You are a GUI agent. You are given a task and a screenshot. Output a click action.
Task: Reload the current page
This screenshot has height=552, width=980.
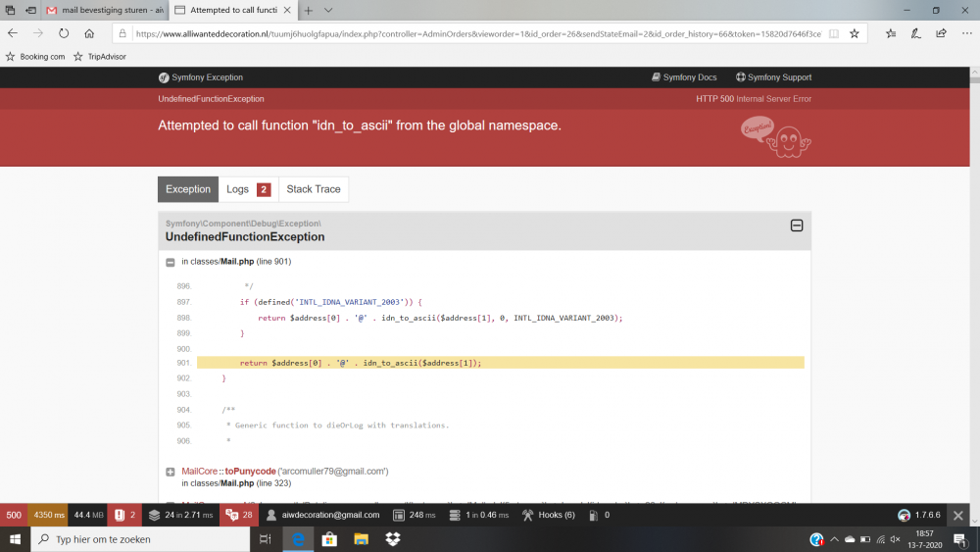pos(64,33)
